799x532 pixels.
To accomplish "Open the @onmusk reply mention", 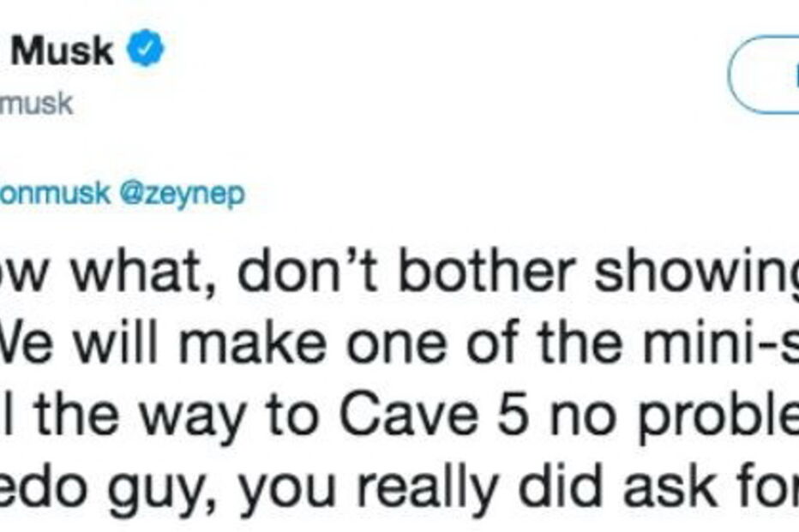I will [56, 195].
